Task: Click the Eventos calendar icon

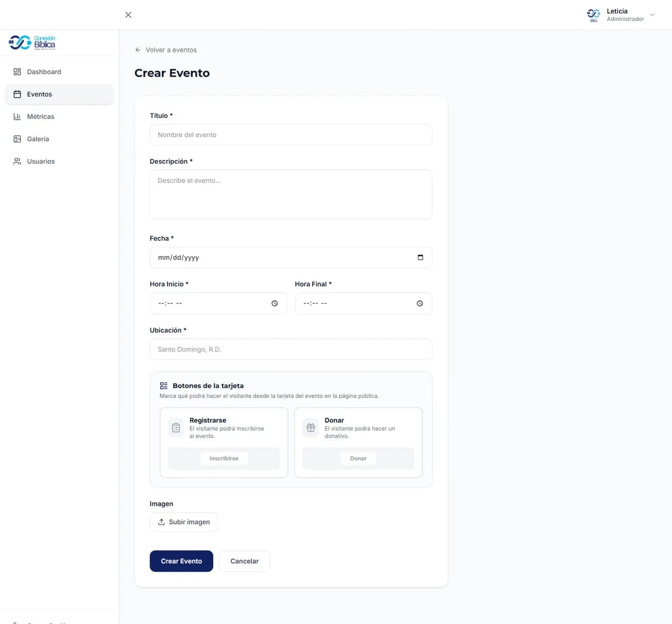Action: pyautogui.click(x=17, y=94)
